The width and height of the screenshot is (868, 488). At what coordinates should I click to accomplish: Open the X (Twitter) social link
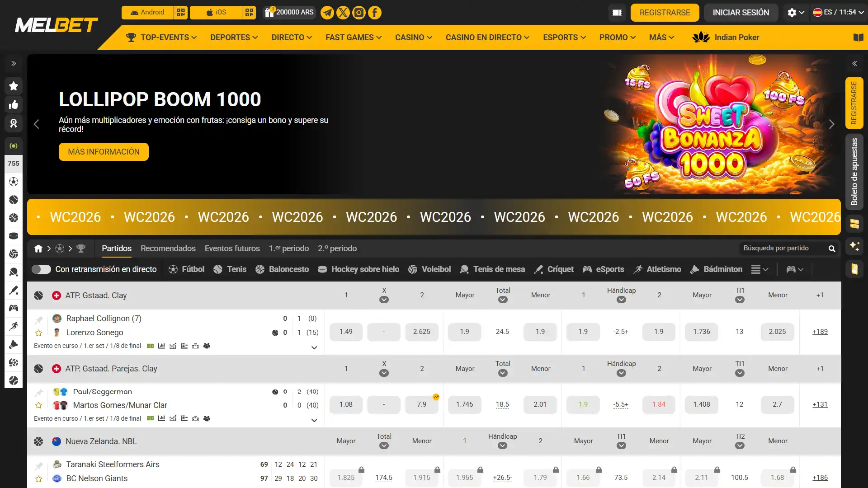[x=343, y=13]
